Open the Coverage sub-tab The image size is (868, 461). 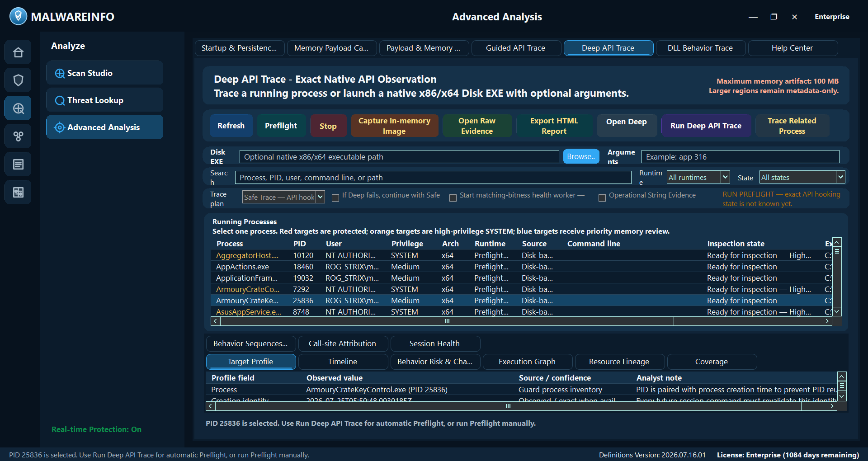click(x=712, y=362)
